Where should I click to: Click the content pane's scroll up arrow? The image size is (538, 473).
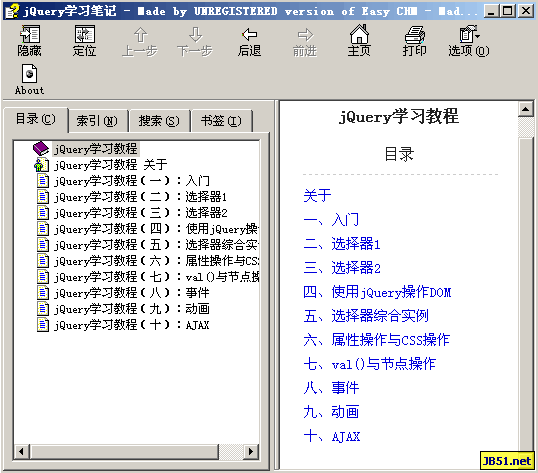point(526,109)
